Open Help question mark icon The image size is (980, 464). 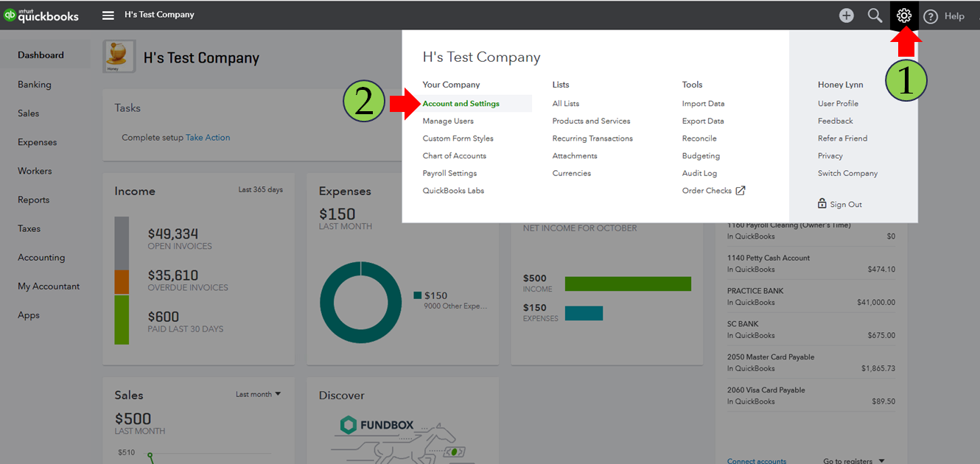931,16
